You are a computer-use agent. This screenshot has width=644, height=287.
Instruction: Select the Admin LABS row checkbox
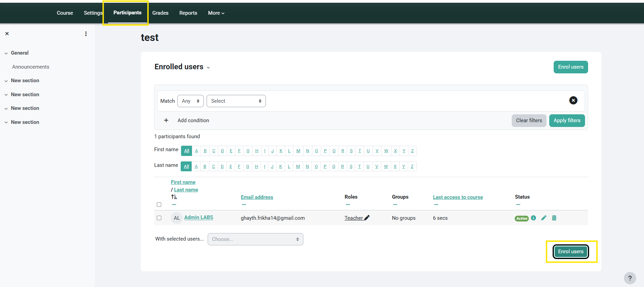pos(159,218)
